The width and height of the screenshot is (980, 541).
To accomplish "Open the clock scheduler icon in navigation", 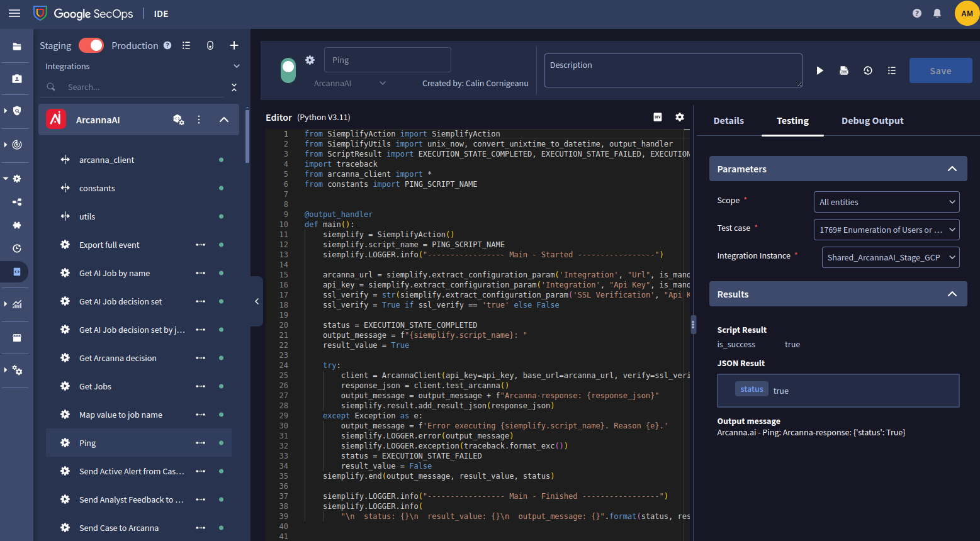I will click(17, 248).
